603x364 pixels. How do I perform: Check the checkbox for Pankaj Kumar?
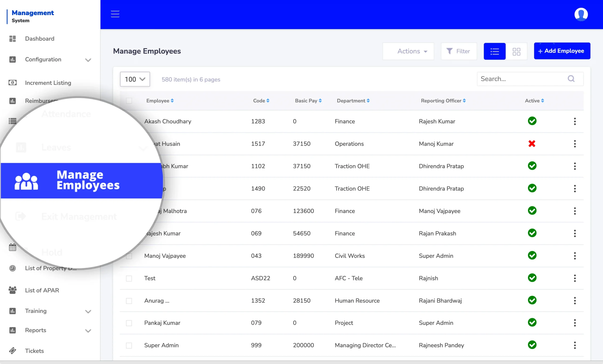pyautogui.click(x=129, y=323)
